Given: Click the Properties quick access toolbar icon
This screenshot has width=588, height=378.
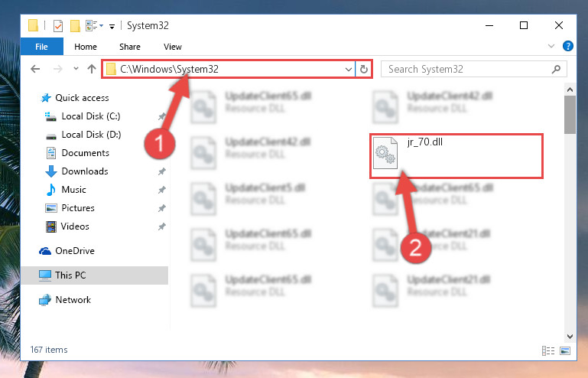Looking at the screenshot, I should coord(58,26).
